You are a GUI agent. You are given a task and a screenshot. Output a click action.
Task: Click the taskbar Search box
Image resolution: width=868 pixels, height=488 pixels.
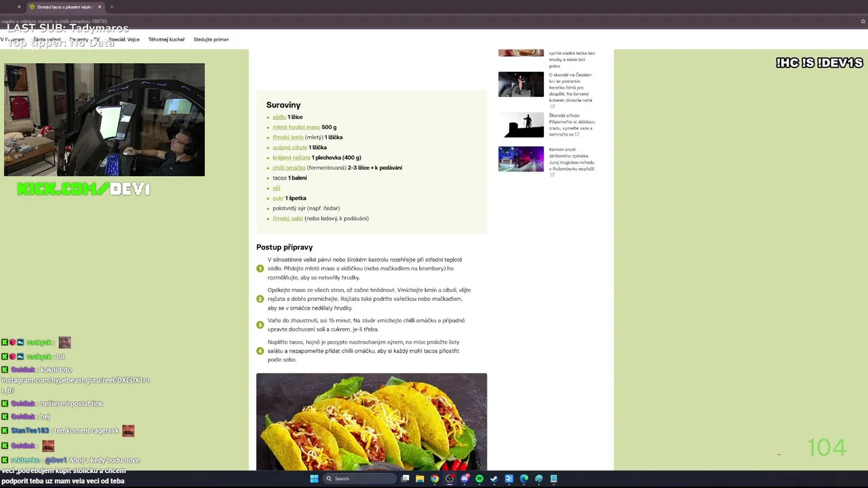[x=359, y=479]
